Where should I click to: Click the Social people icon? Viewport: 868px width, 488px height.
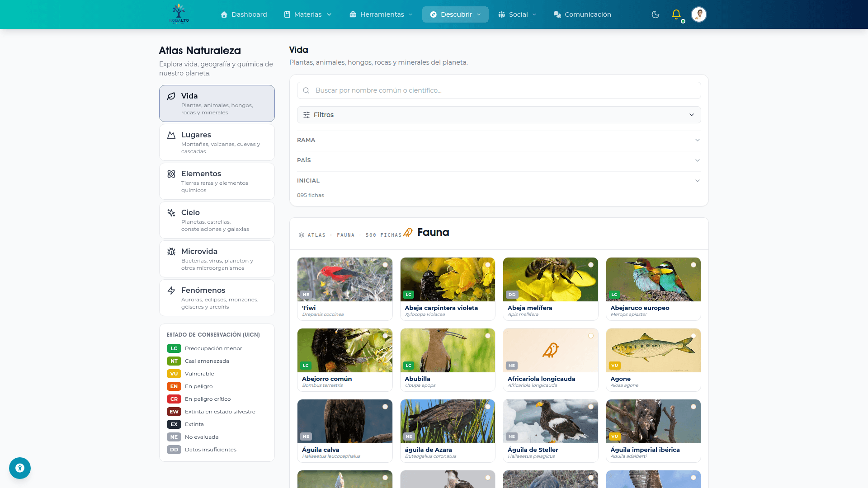tap(501, 14)
